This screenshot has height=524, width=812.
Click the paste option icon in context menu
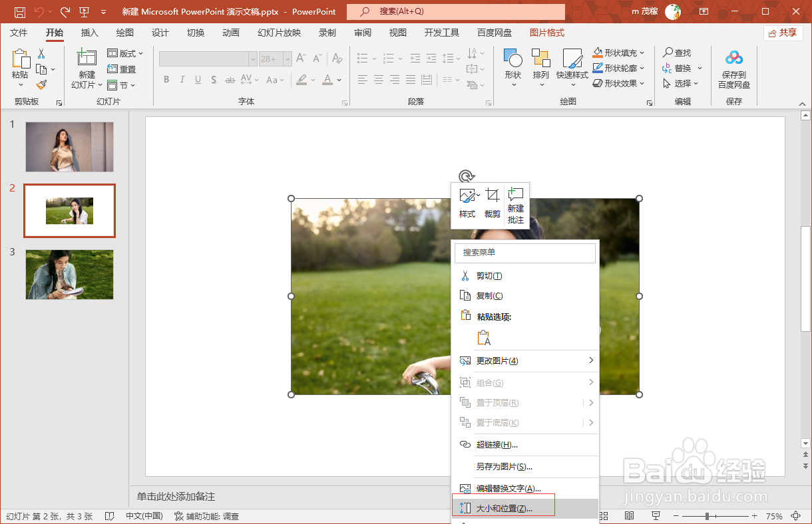pos(484,338)
